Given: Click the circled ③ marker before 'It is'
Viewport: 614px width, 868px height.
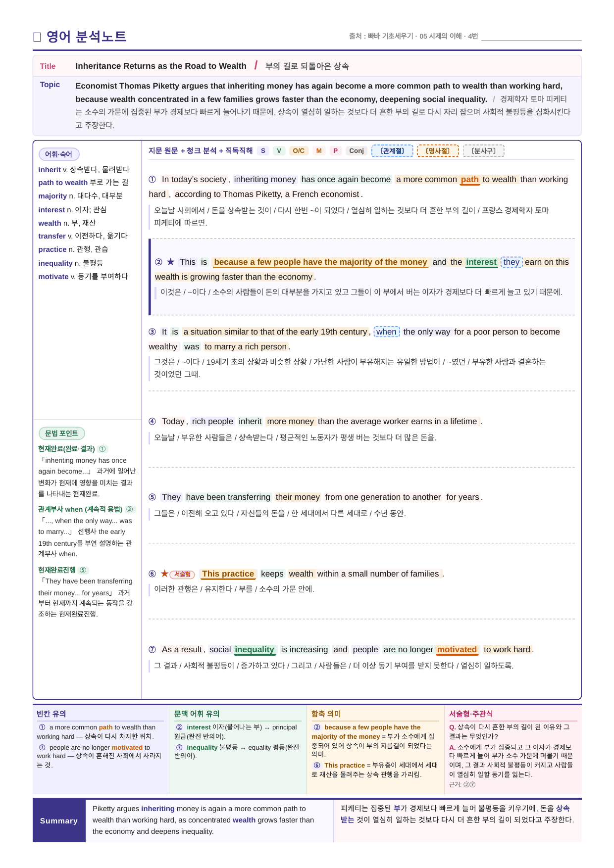Looking at the screenshot, I should (x=153, y=332).
